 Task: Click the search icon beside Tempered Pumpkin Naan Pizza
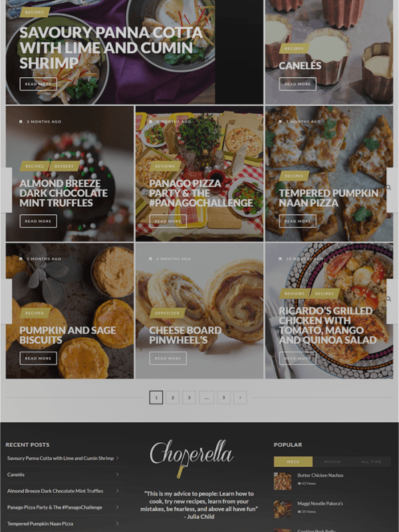[x=389, y=188]
